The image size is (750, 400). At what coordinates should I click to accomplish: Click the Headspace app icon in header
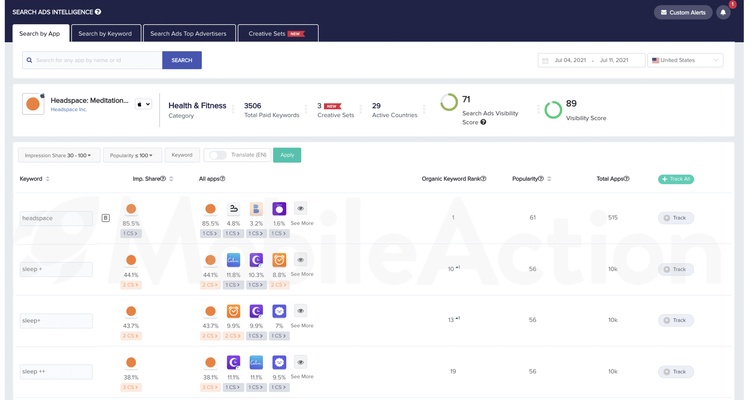click(33, 104)
